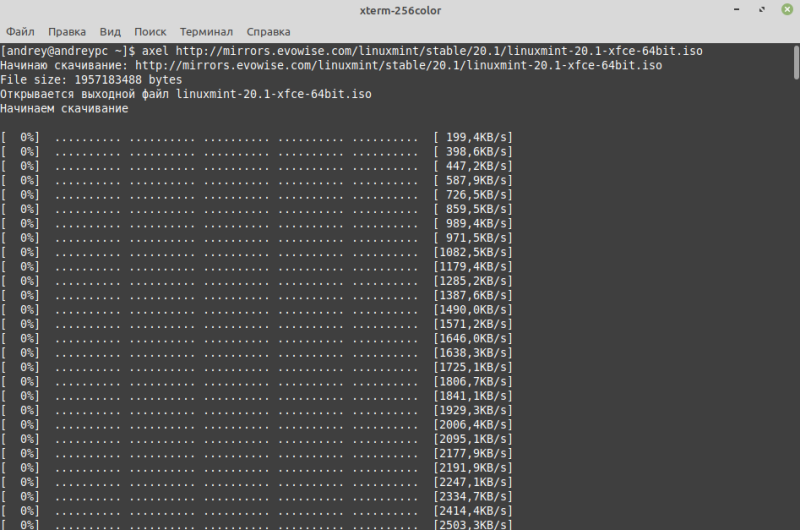Maximize the terminal window

(761, 11)
